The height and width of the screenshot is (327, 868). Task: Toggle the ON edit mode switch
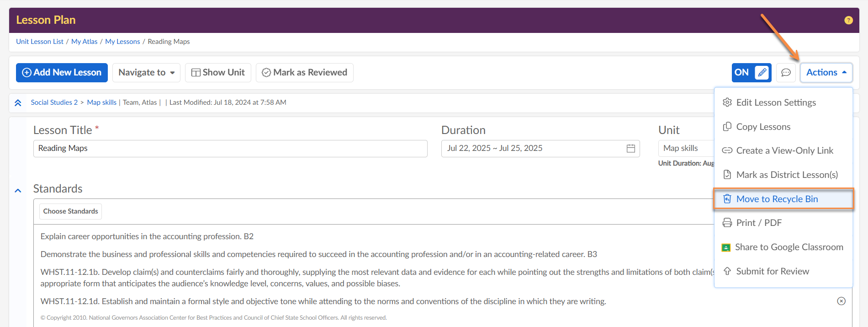pos(751,73)
